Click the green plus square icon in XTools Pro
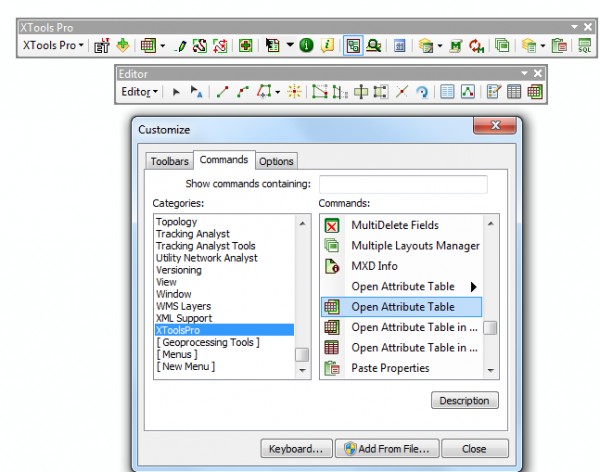 [x=245, y=46]
